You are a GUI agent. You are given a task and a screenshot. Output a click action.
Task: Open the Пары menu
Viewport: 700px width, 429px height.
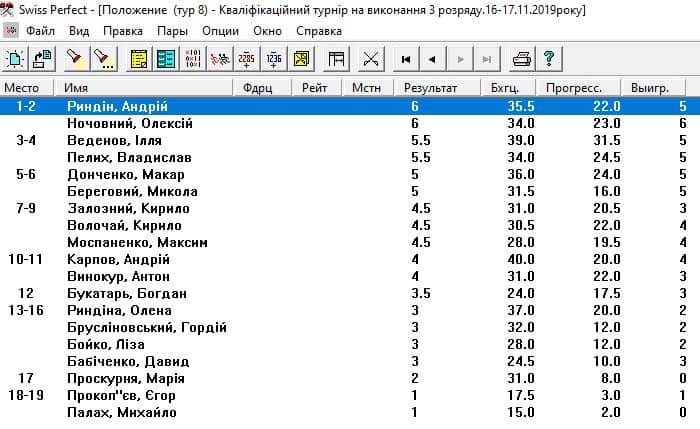coord(173,31)
